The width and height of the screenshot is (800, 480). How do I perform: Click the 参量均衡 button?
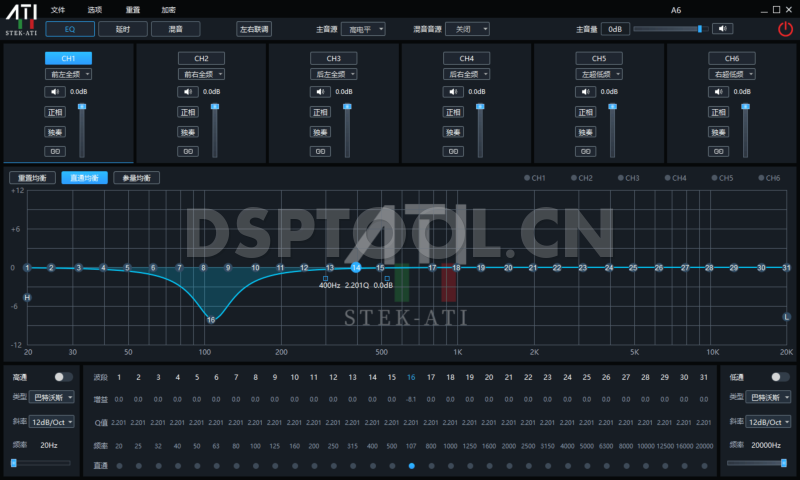pos(136,178)
